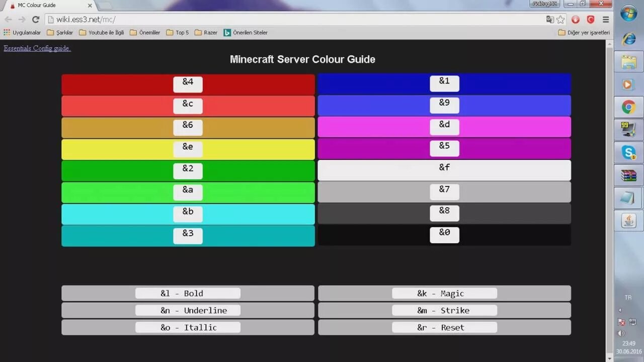The image size is (644, 362).
Task: Open the Java application on taskbar
Action: click(x=629, y=221)
